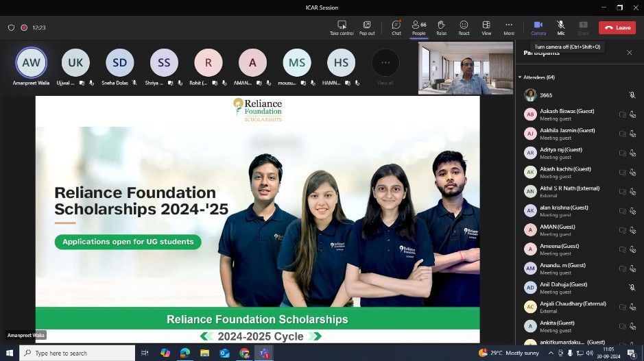Show hidden system tray icons
644x361 pixels.
point(551,353)
